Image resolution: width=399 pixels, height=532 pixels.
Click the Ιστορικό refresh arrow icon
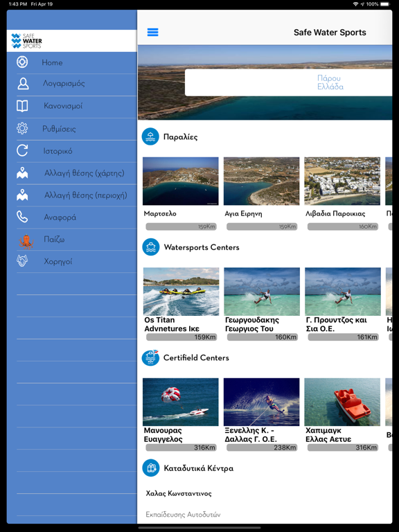point(22,150)
